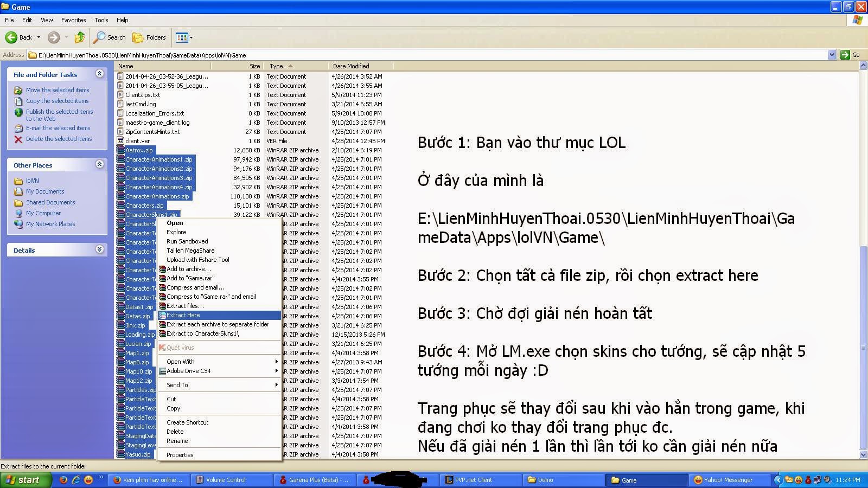Sort by the Type column header

pyautogui.click(x=295, y=66)
